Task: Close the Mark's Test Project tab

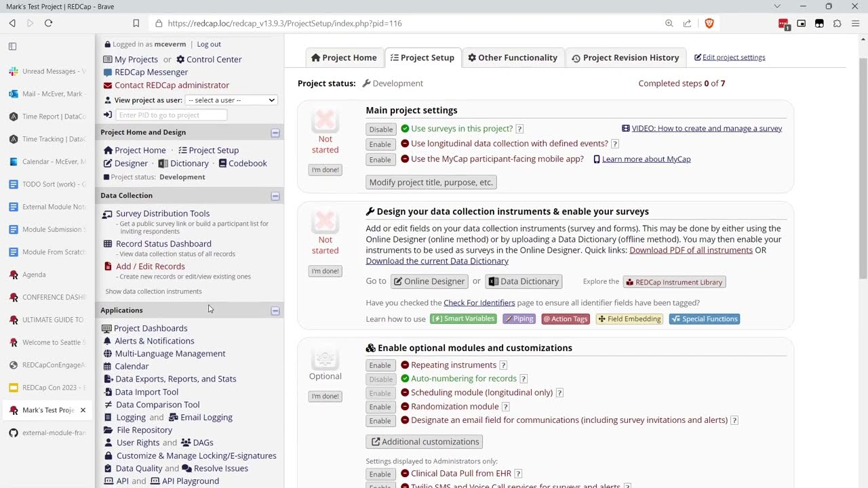Action: [x=83, y=410]
